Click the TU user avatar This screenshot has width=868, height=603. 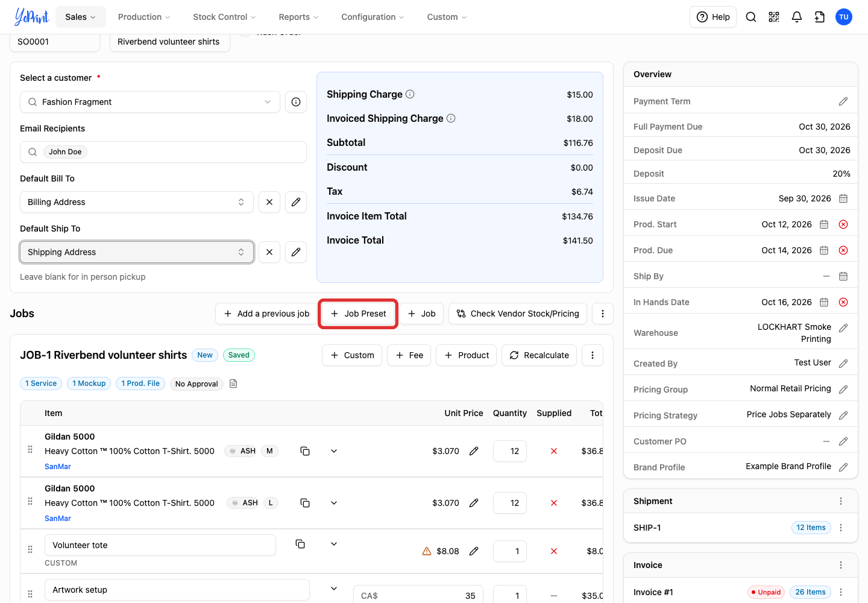[x=844, y=17]
